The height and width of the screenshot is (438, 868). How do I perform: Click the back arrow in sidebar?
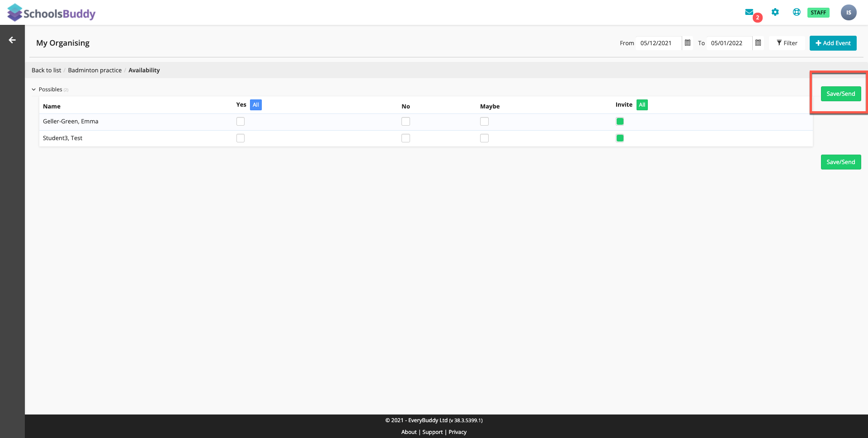coord(12,40)
